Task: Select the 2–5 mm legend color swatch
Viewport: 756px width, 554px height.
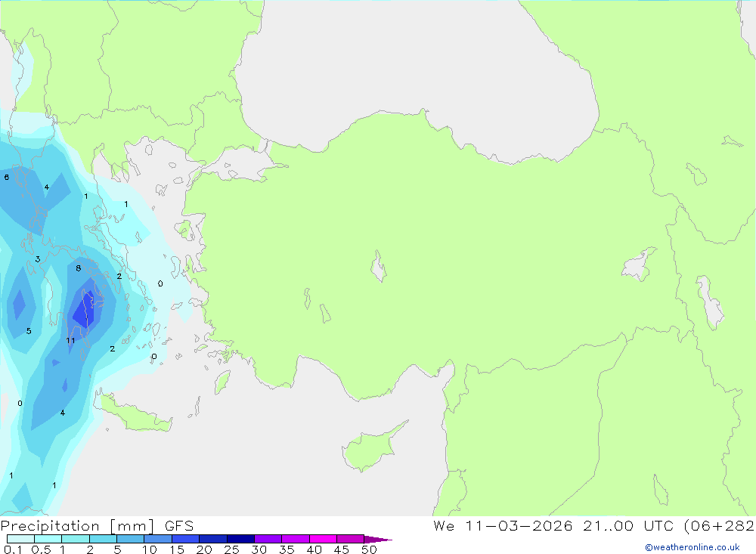Action: click(x=103, y=539)
